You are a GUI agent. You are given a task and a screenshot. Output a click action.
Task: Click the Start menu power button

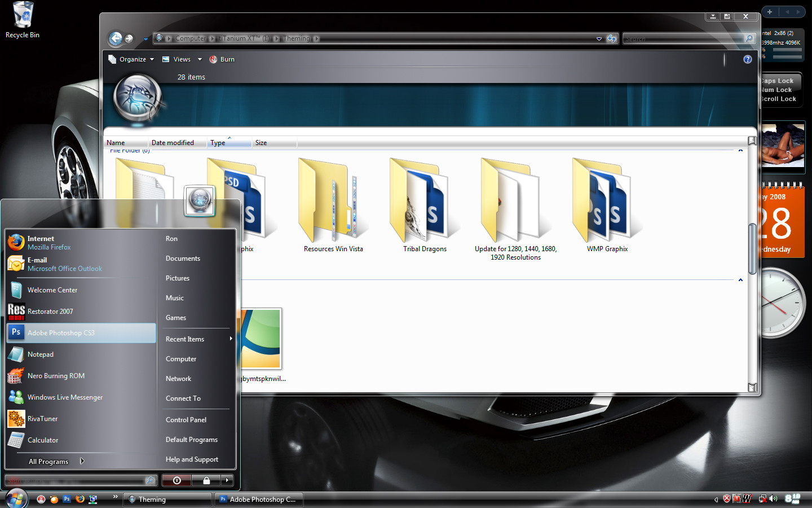176,480
